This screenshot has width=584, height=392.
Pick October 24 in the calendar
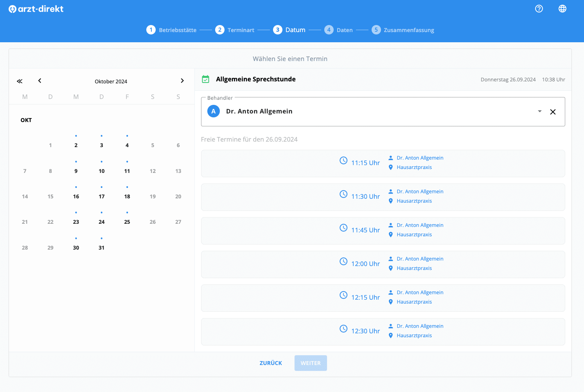(x=102, y=222)
